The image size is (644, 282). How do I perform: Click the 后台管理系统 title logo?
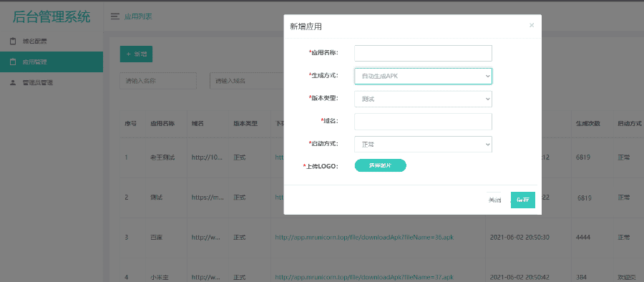[52, 17]
